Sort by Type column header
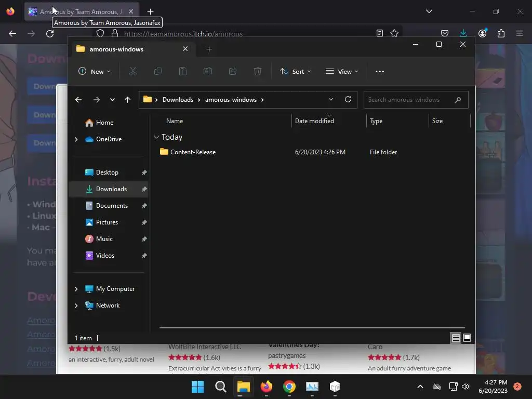532x399 pixels. (x=376, y=121)
